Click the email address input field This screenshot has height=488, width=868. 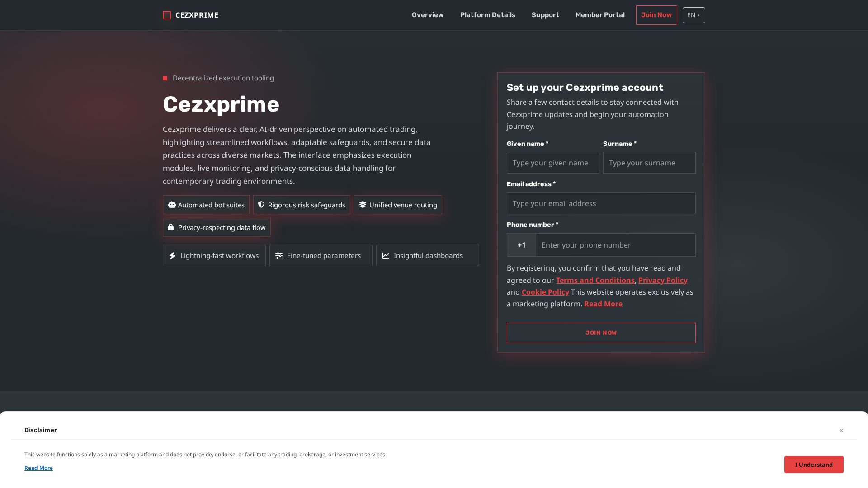tap(601, 203)
